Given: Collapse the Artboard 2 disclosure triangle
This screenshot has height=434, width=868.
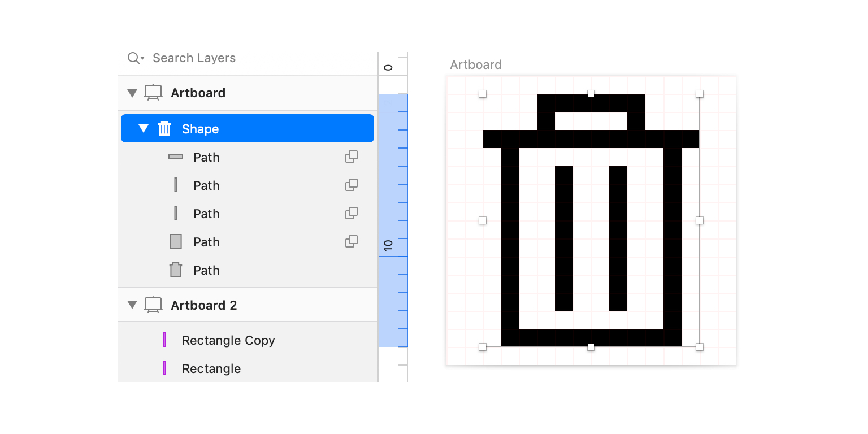Looking at the screenshot, I should (132, 305).
